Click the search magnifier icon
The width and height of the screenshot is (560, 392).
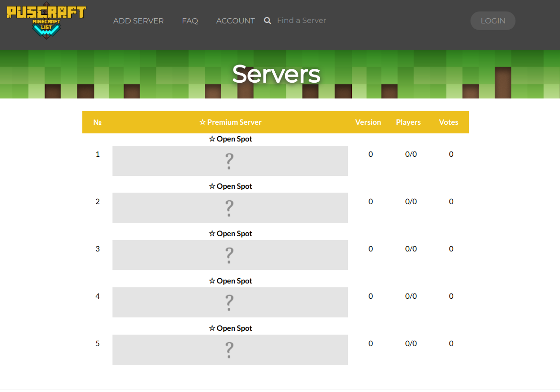[x=267, y=21]
